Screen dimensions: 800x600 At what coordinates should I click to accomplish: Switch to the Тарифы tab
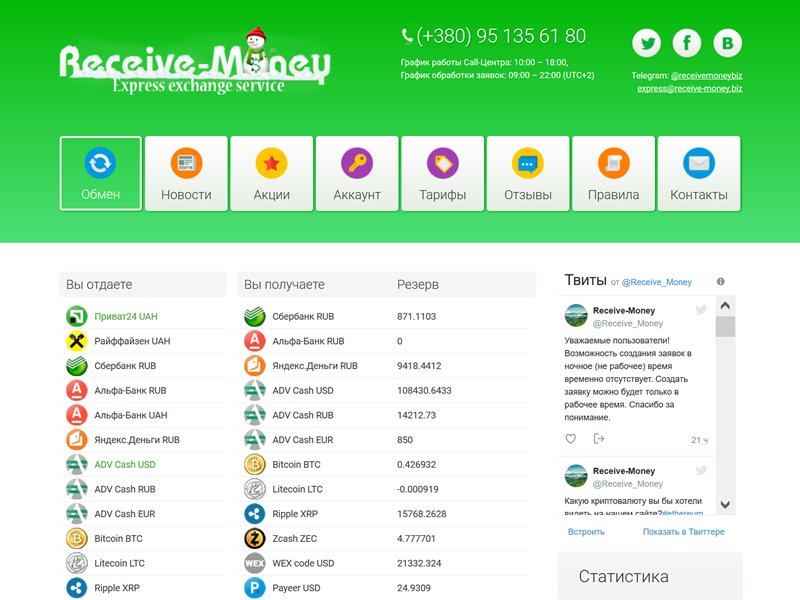click(x=443, y=173)
